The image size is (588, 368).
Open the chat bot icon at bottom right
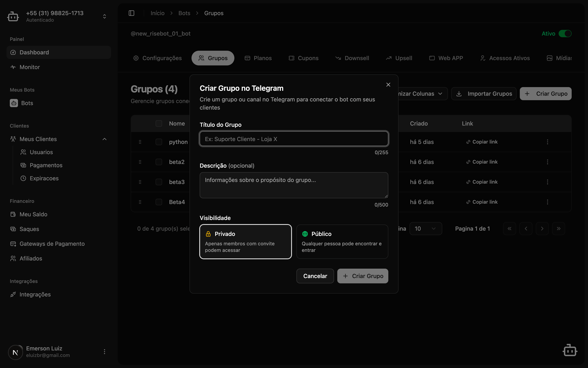pos(570,350)
